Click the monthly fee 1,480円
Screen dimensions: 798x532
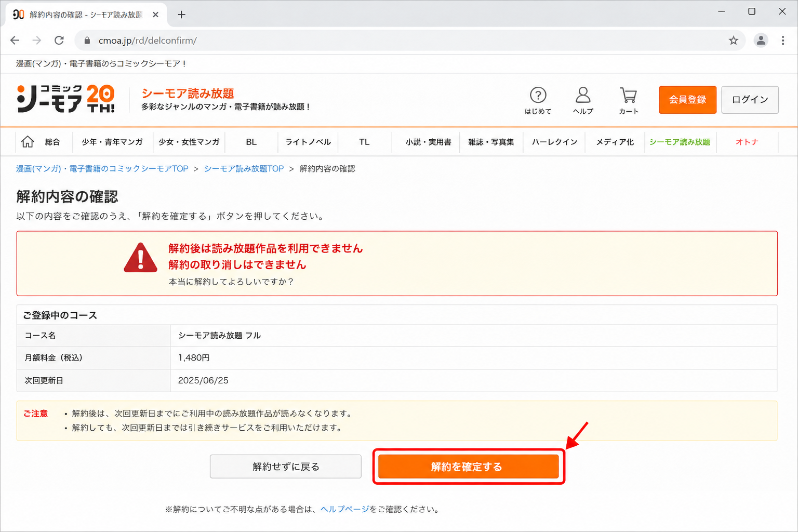coord(194,358)
